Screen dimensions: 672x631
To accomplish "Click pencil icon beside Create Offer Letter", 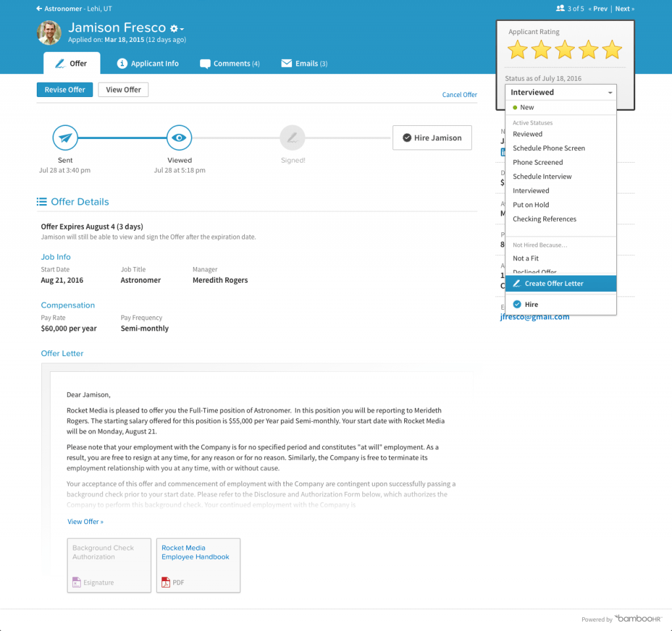I will click(x=517, y=283).
